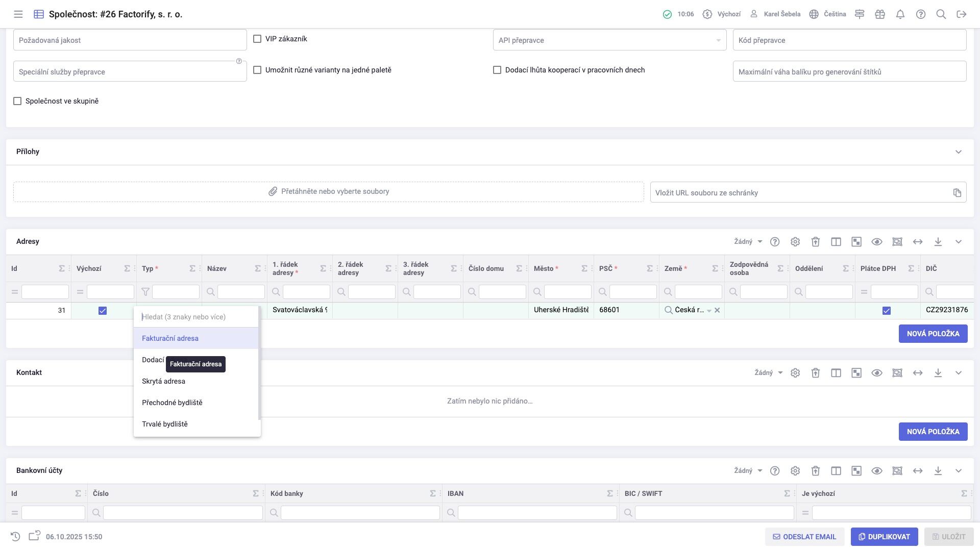The width and height of the screenshot is (980, 551).
Task: Collapse the Přílohy section chevron
Action: click(958, 152)
